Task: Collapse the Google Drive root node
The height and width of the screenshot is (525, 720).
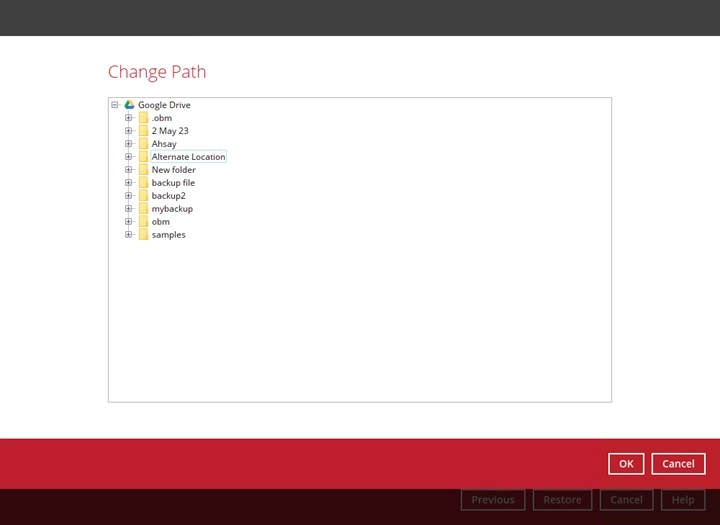Action: 115,105
